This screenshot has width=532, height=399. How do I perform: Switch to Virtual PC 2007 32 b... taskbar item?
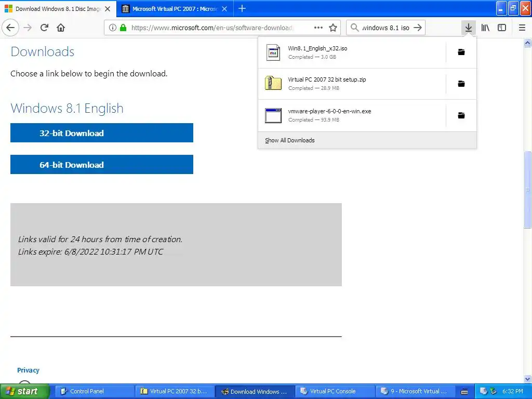click(x=175, y=391)
